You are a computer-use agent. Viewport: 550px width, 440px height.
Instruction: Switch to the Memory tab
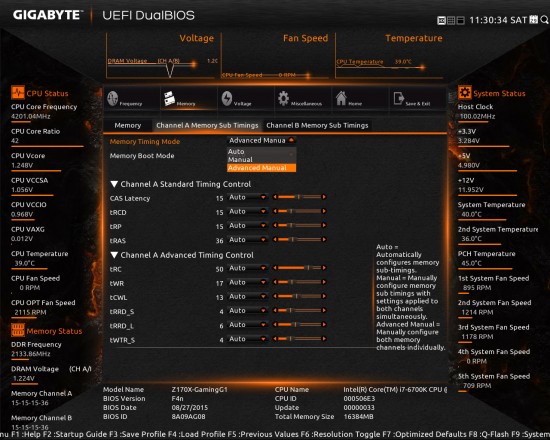pos(128,126)
